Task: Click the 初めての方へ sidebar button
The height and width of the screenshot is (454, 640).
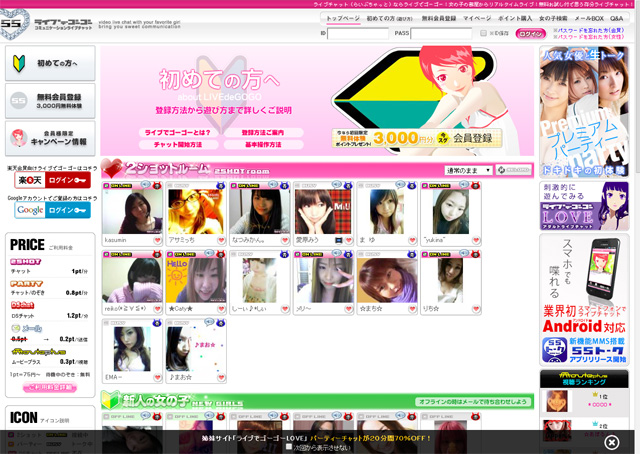Action: point(50,63)
